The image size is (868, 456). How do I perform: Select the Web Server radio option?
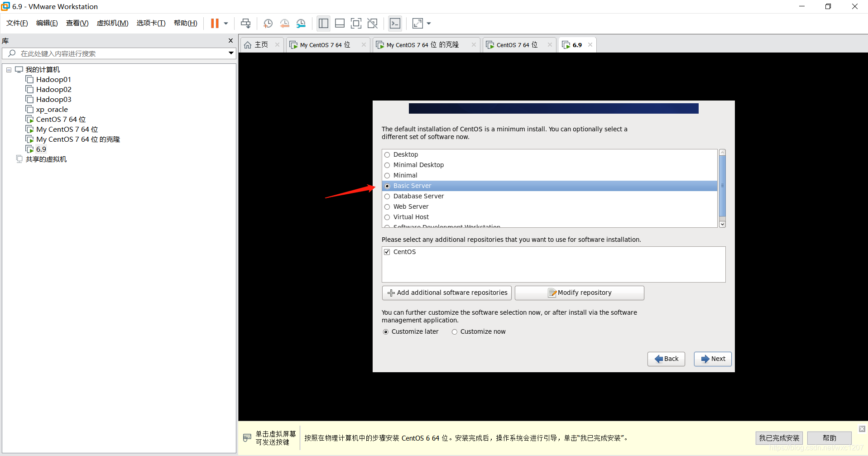tap(387, 207)
